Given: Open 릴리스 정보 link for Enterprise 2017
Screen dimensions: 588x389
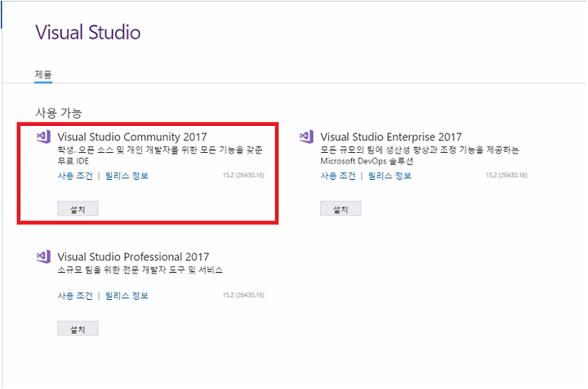Looking at the screenshot, I should (x=390, y=176).
